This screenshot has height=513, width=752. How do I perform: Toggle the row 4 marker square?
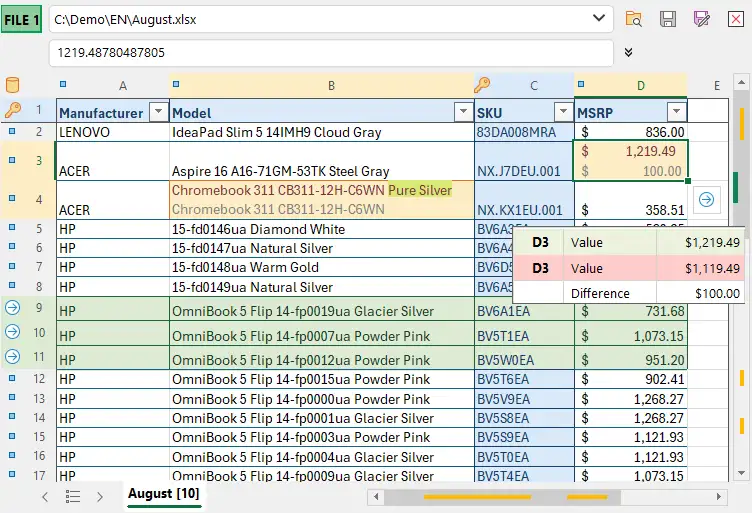point(12,198)
